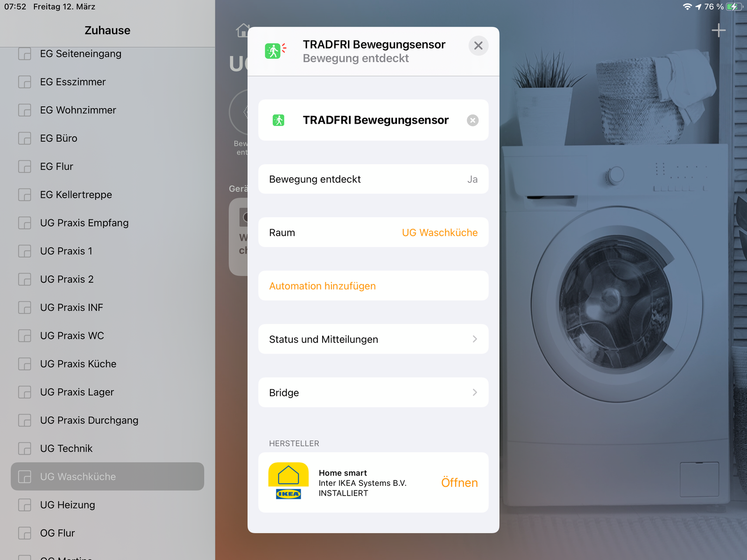The image size is (747, 560).
Task: Edit the TRADFRI Bewegungssensor name field
Action: point(375,120)
